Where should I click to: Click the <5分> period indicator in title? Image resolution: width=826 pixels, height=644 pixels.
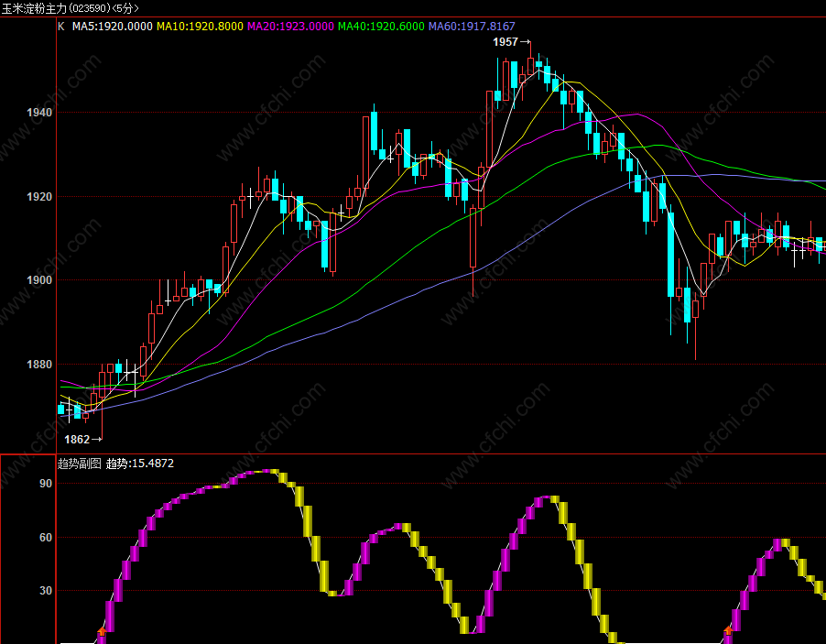(x=125, y=8)
